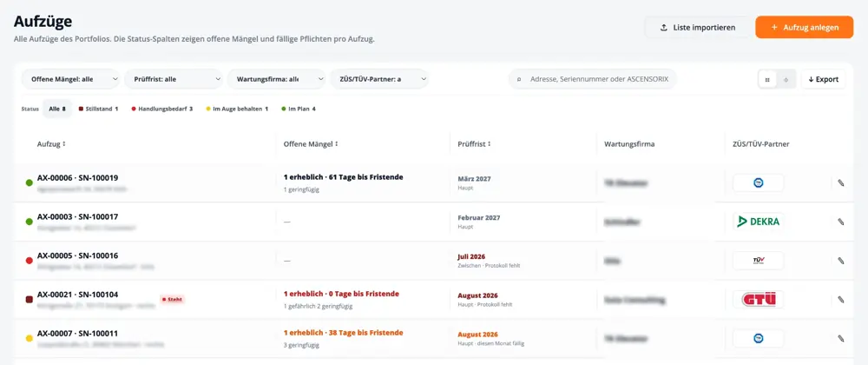Viewport: 868px width, 365px height.
Task: Focus the Adresse, Seriennummer search field
Action: tap(592, 79)
